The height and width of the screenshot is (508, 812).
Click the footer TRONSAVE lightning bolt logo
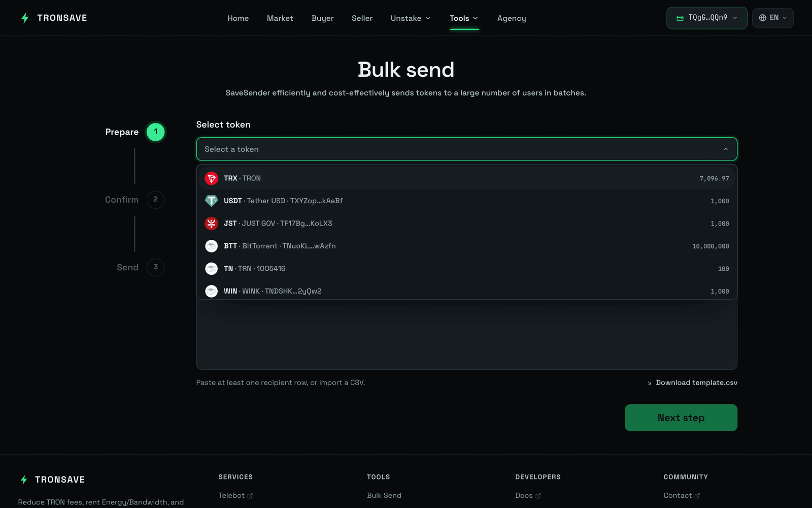[x=24, y=480]
